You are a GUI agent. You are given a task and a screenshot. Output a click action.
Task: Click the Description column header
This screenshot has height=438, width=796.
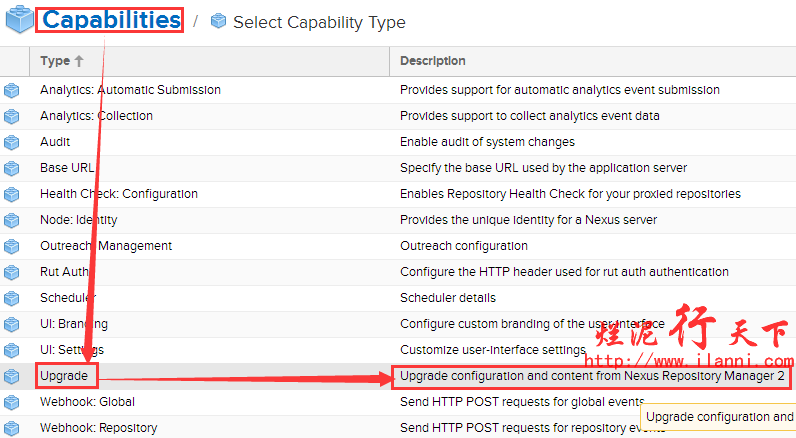coord(432,61)
